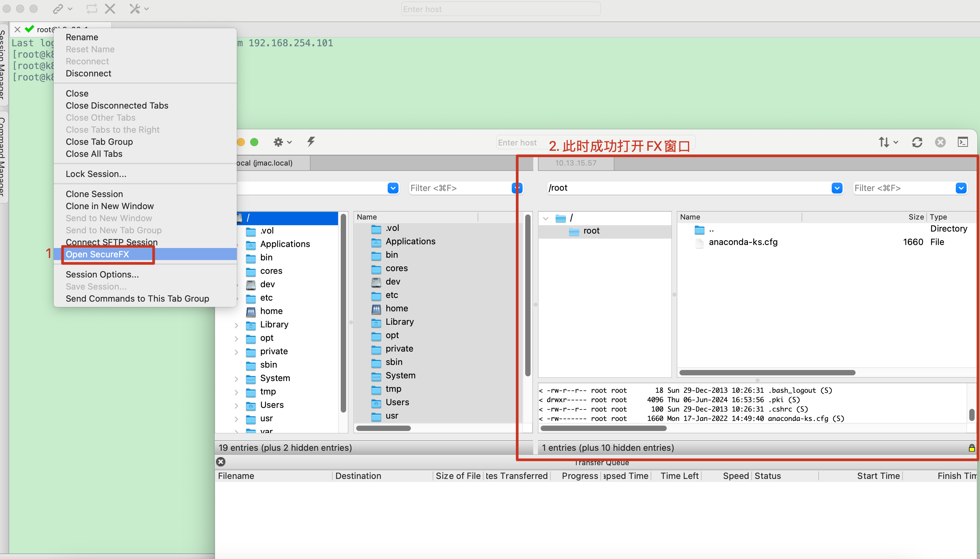Click the tools wrench icon in toolbar
The image size is (980, 559).
[134, 9]
